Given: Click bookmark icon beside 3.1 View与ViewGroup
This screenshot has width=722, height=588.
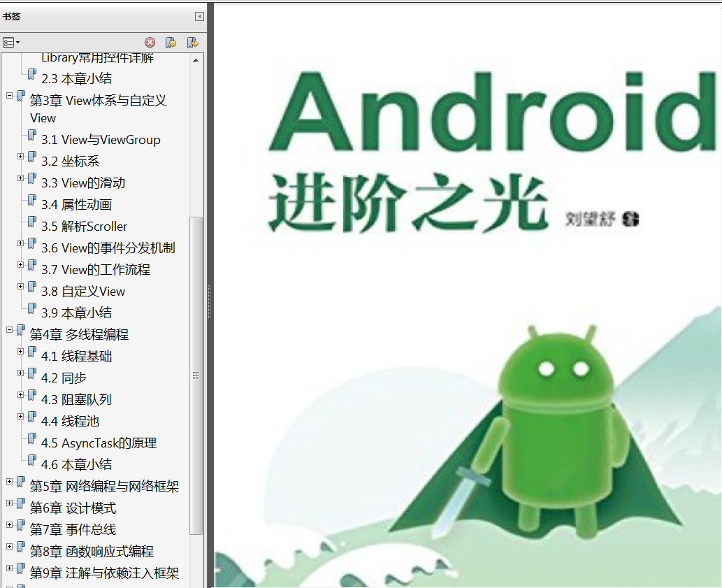Looking at the screenshot, I should pyautogui.click(x=31, y=136).
